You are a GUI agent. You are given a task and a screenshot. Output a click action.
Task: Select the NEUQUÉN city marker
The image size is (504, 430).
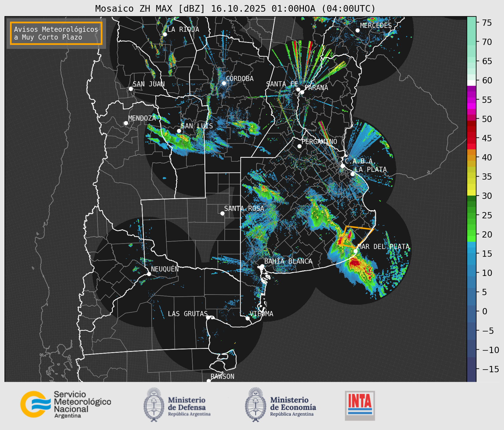click(x=149, y=274)
